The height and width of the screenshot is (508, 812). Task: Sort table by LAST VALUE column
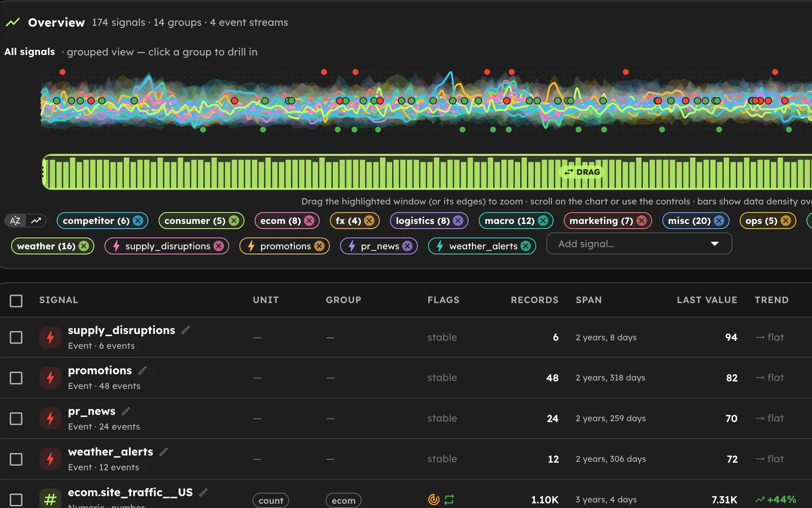(x=707, y=300)
